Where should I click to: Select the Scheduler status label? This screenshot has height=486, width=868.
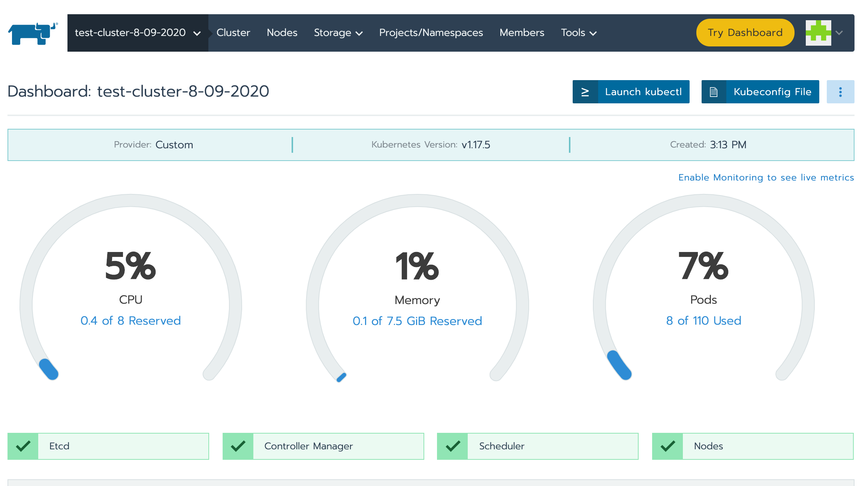coord(501,446)
